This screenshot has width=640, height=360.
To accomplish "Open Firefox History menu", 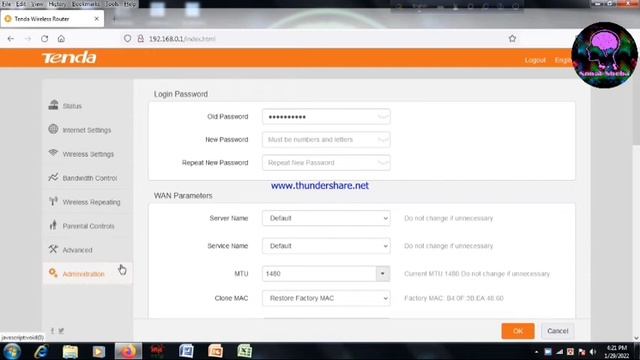I will [57, 4].
